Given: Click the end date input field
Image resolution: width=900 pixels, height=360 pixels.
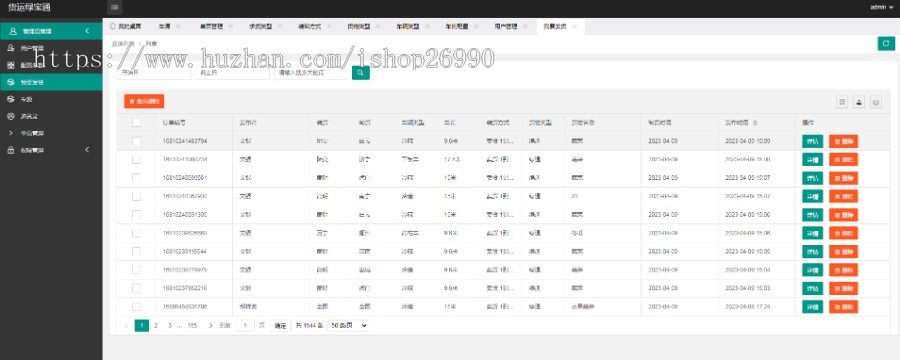Looking at the screenshot, I should (231, 73).
